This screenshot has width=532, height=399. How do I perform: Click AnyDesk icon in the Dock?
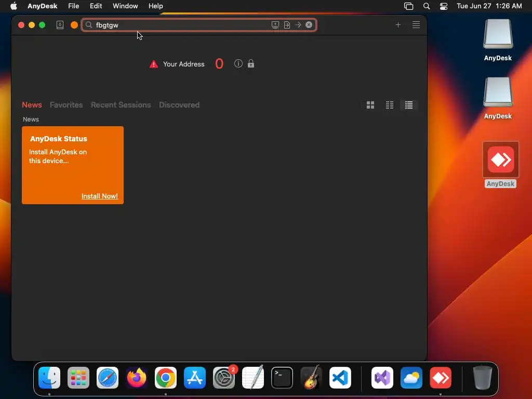(441, 378)
